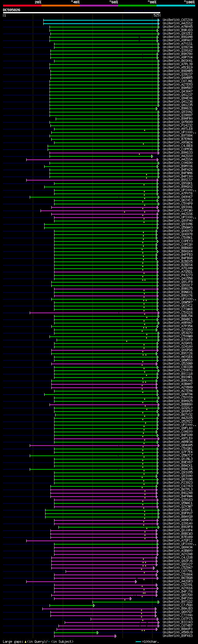Select hit UniRef100_A4ZGS2
This screenshot has width=198, height=644.
click(x=178, y=24)
